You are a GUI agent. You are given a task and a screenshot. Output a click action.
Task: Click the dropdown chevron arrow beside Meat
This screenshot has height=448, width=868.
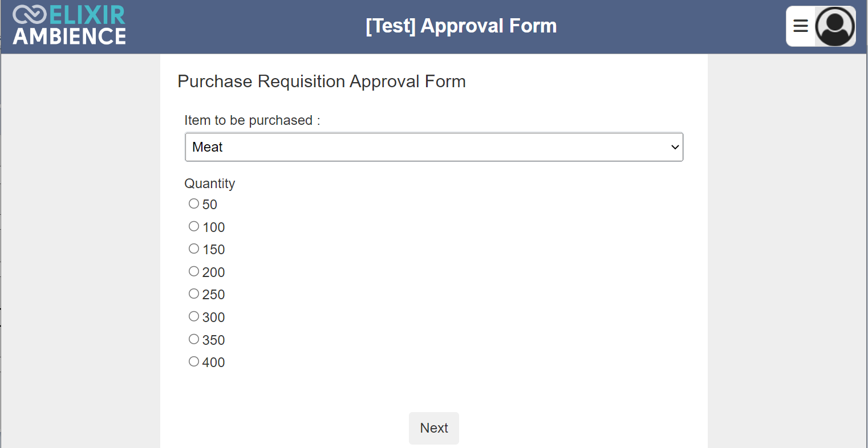coord(675,147)
